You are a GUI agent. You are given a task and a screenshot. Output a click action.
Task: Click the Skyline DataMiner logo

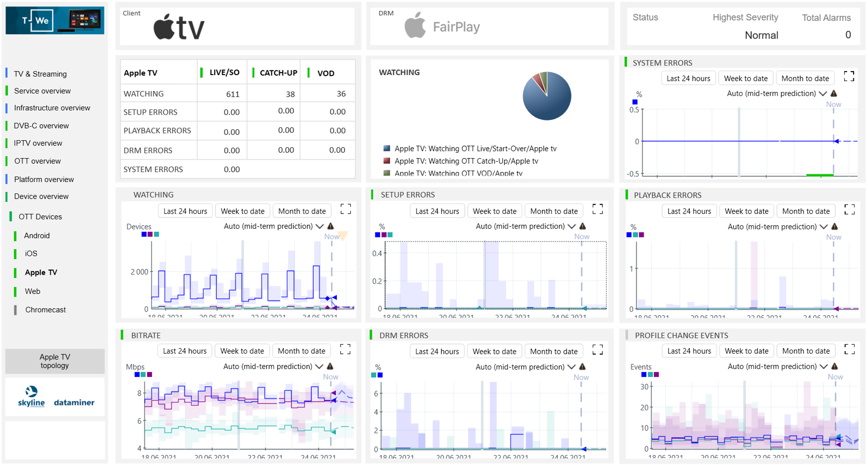(56, 397)
